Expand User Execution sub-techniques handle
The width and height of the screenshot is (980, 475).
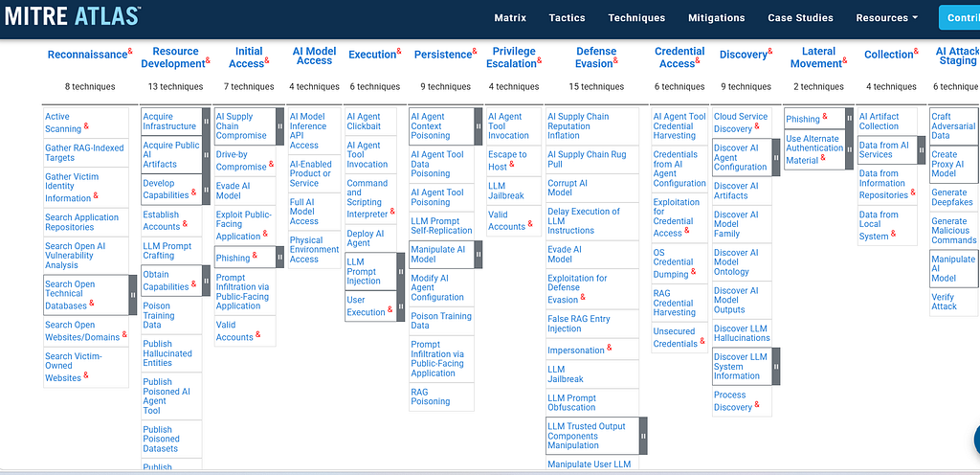click(401, 306)
